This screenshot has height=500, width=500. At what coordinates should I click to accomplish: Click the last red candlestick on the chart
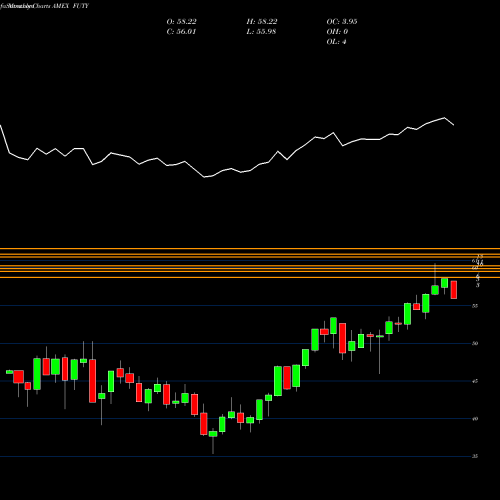click(x=454, y=290)
